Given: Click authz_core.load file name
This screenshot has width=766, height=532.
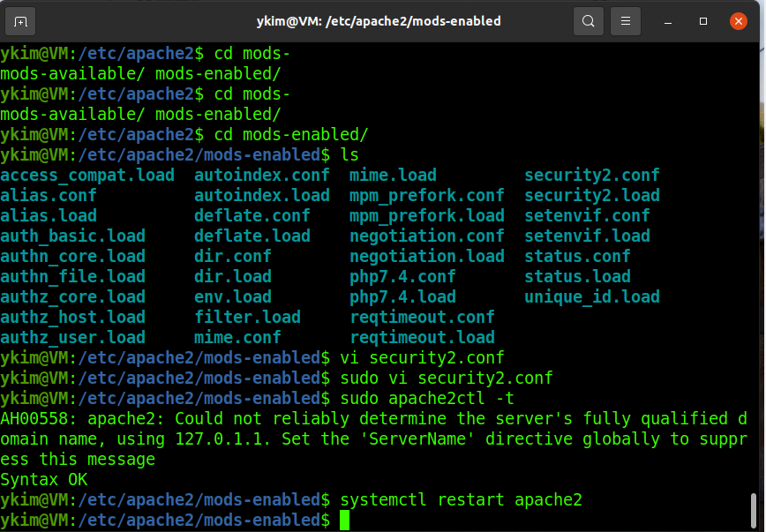Looking at the screenshot, I should click(x=72, y=297).
